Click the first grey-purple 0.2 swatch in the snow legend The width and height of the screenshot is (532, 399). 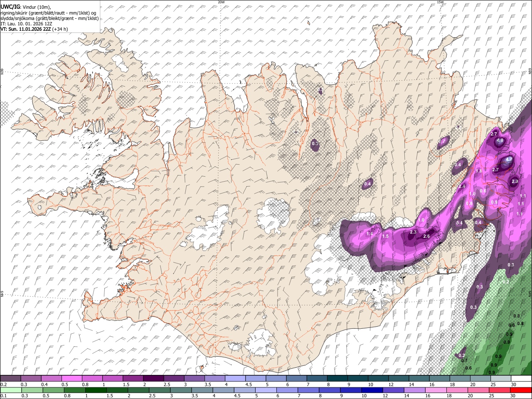[11, 378]
